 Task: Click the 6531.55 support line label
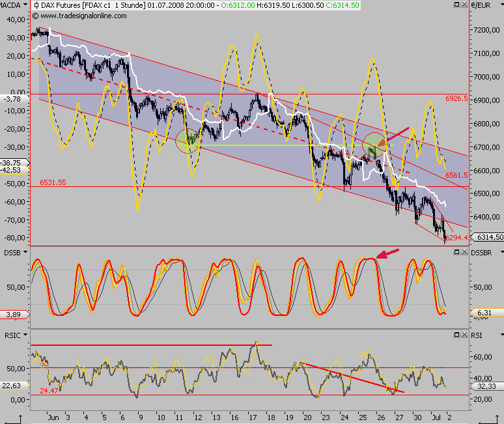(x=53, y=182)
